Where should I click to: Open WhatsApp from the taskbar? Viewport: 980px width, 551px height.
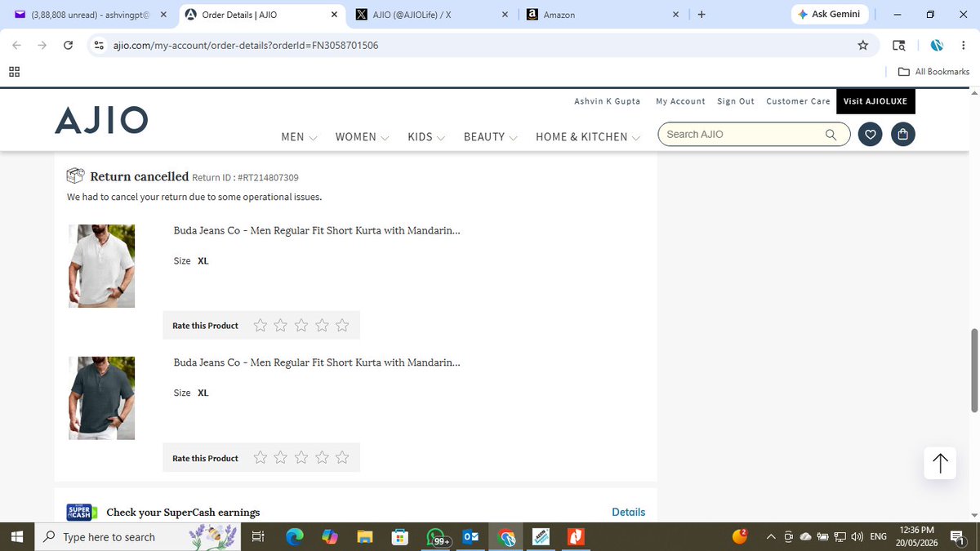[437, 537]
